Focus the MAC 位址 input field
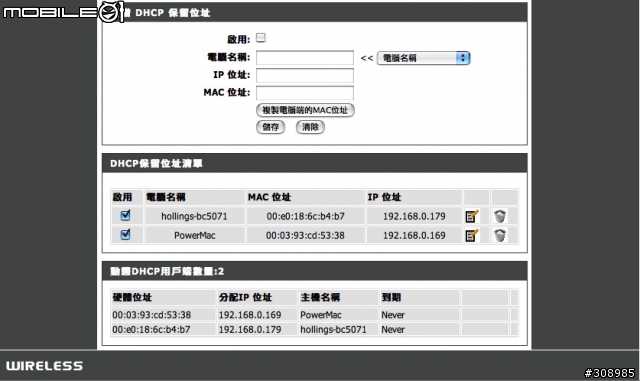 [305, 93]
